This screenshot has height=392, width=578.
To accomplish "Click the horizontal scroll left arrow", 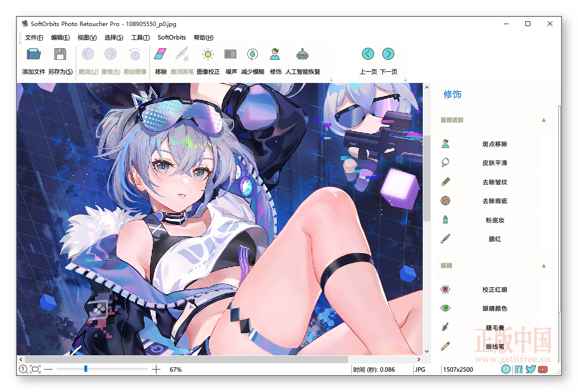I will [x=21, y=359].
